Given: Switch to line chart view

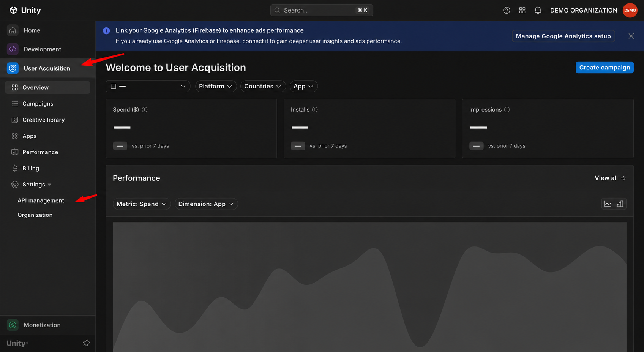Looking at the screenshot, I should (608, 204).
